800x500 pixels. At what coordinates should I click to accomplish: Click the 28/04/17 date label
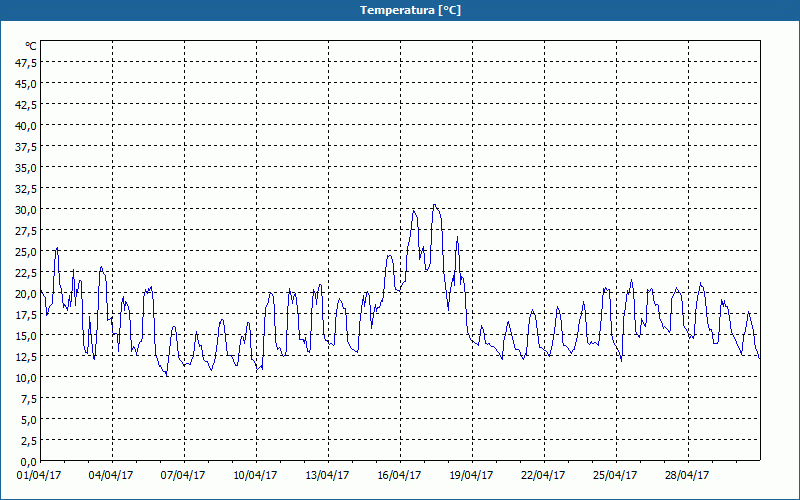[687, 475]
